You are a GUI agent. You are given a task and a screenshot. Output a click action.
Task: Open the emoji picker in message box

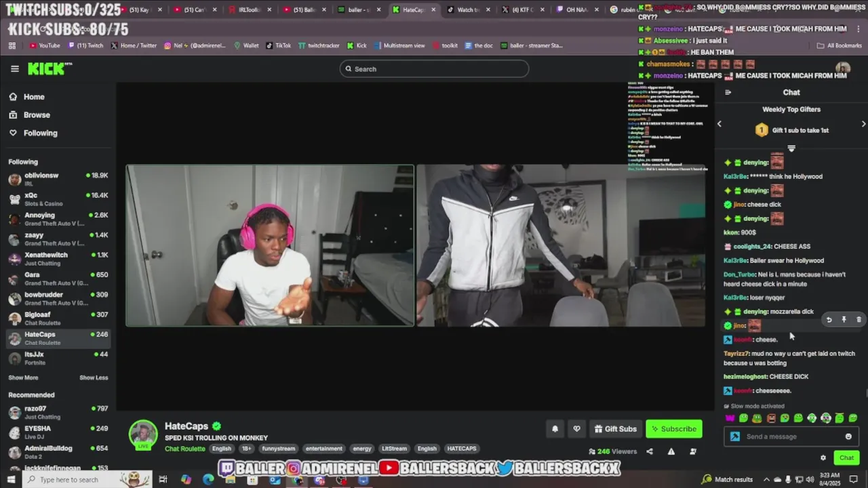tap(848, 436)
